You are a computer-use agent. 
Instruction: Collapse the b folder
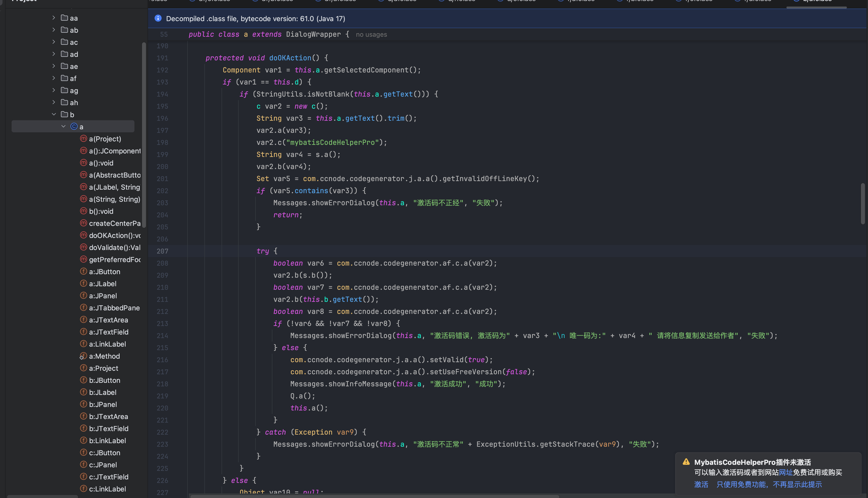coord(54,114)
